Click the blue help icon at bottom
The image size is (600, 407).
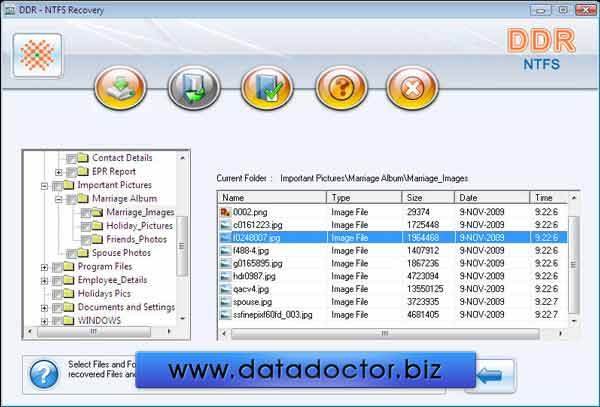[44, 374]
